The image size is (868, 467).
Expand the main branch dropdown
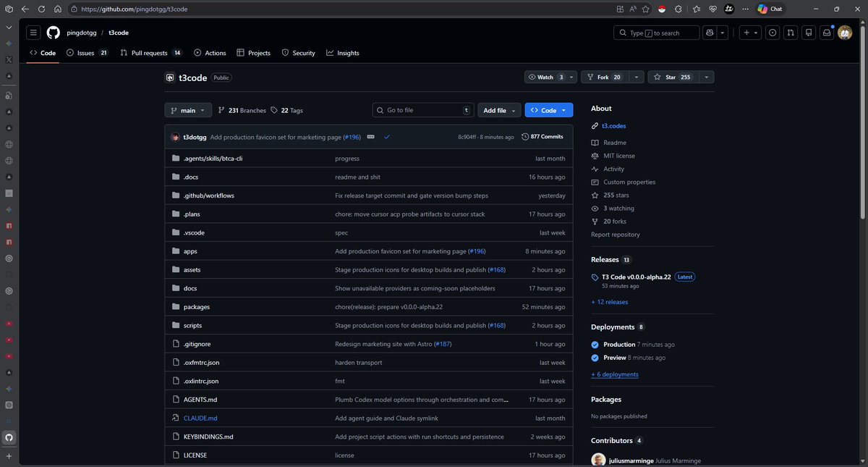188,110
